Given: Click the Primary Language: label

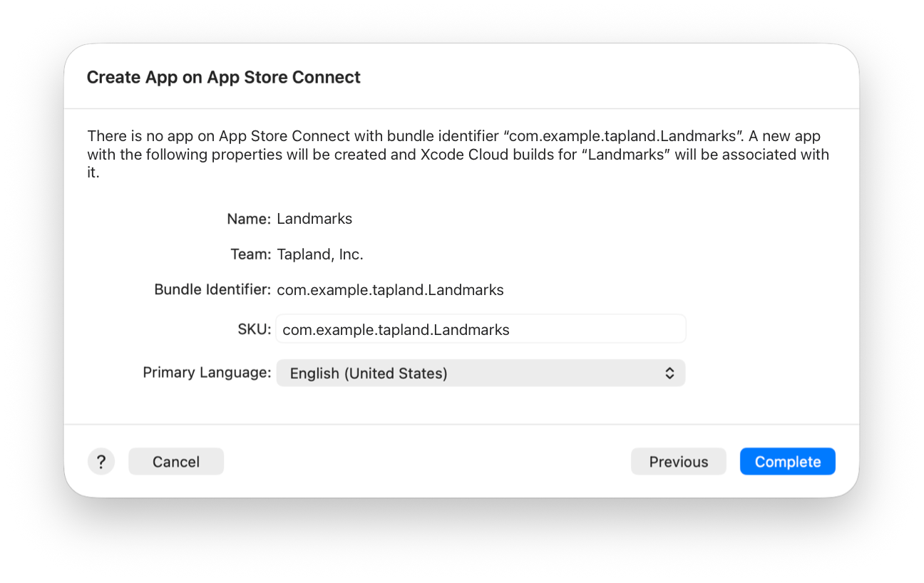Looking at the screenshot, I should [x=206, y=372].
